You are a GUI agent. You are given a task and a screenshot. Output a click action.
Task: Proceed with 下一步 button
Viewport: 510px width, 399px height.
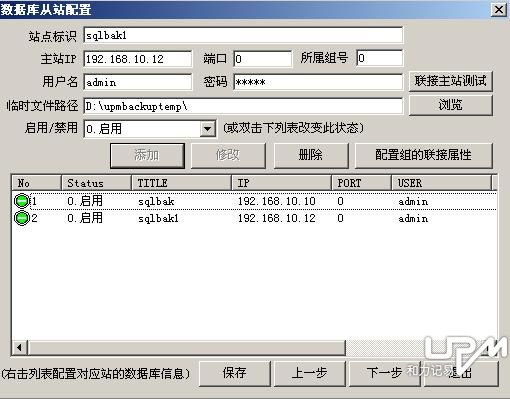click(x=384, y=373)
